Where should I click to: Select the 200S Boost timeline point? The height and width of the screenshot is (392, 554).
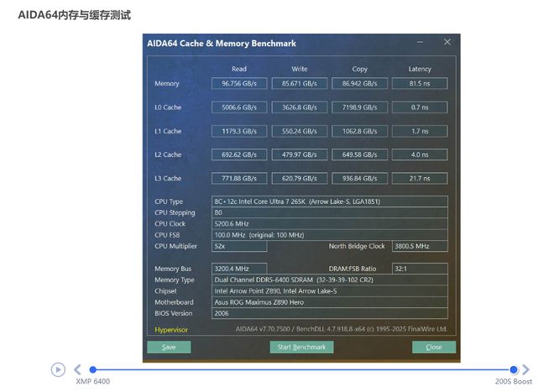[514, 369]
